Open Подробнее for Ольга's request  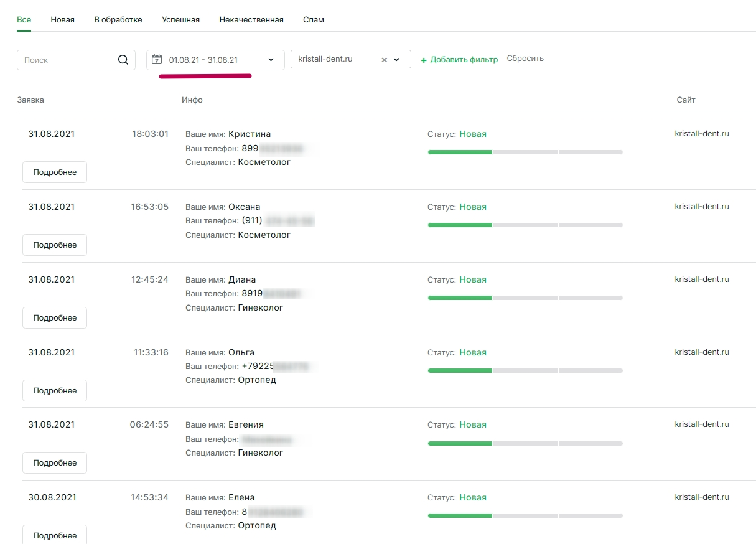click(55, 391)
